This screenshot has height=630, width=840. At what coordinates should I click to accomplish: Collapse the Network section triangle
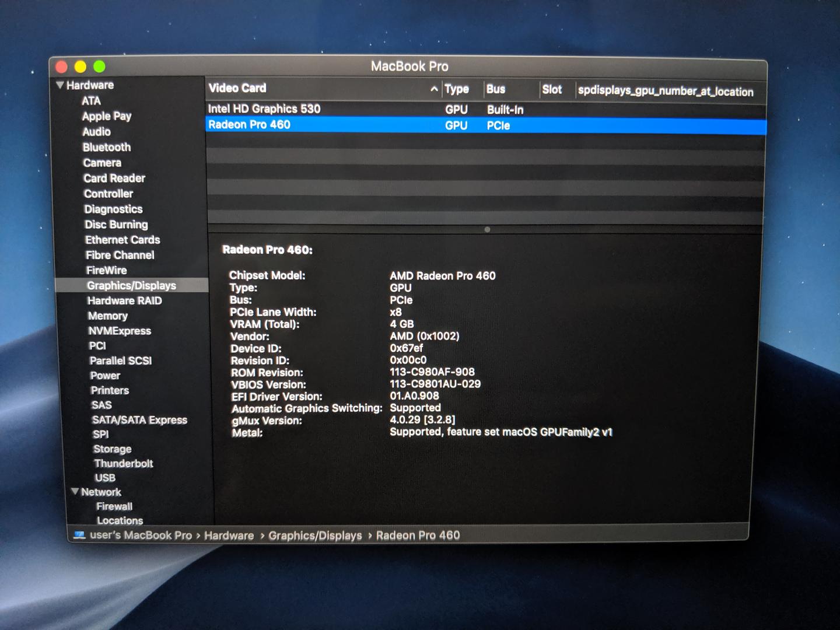(x=75, y=492)
